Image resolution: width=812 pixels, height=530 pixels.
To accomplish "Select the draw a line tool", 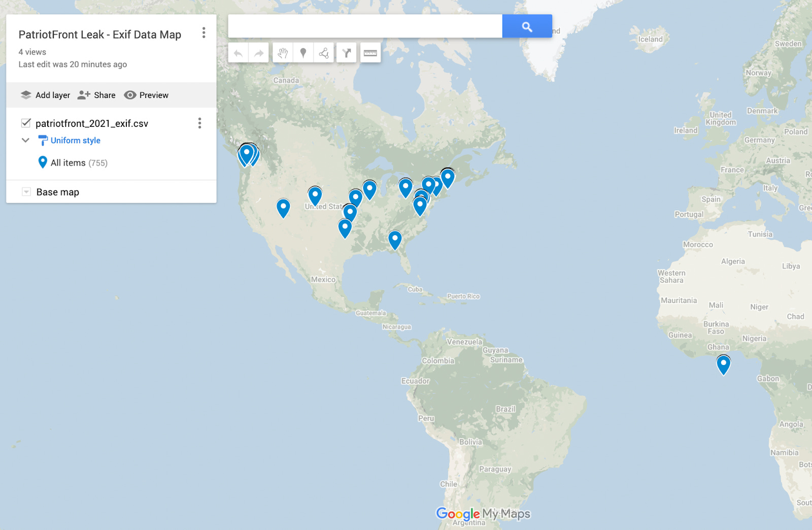I will 324,53.
